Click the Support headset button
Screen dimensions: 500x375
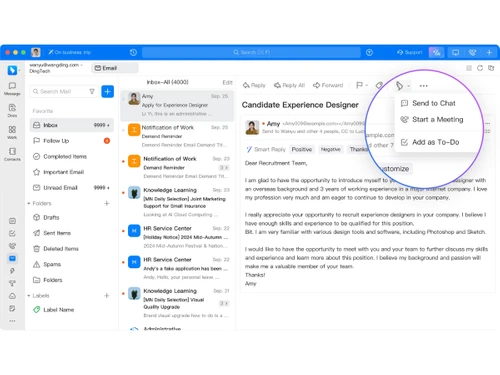(x=410, y=52)
